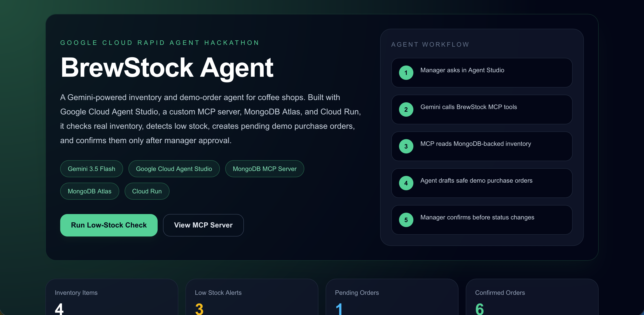Image resolution: width=644 pixels, height=315 pixels.
Task: Open the Low Stock Alerts stat label
Action: tap(218, 293)
